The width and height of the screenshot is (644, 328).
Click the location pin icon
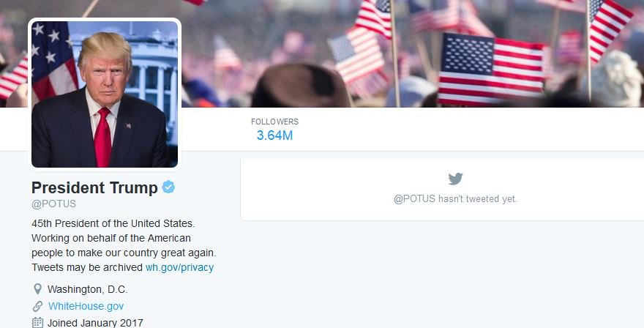pyautogui.click(x=37, y=289)
